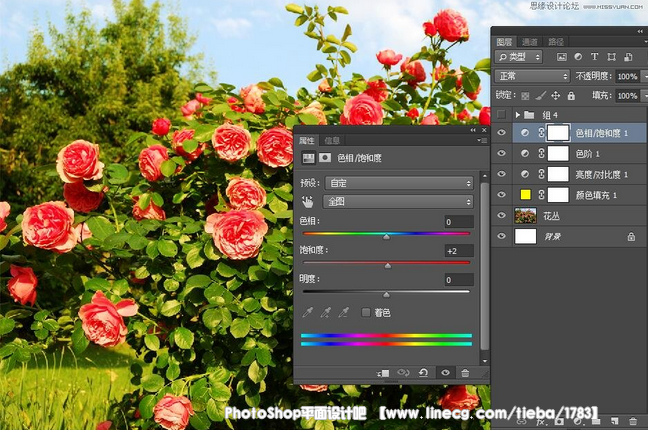
Task: Click the pixel layer filter icon
Action: pyautogui.click(x=562, y=57)
